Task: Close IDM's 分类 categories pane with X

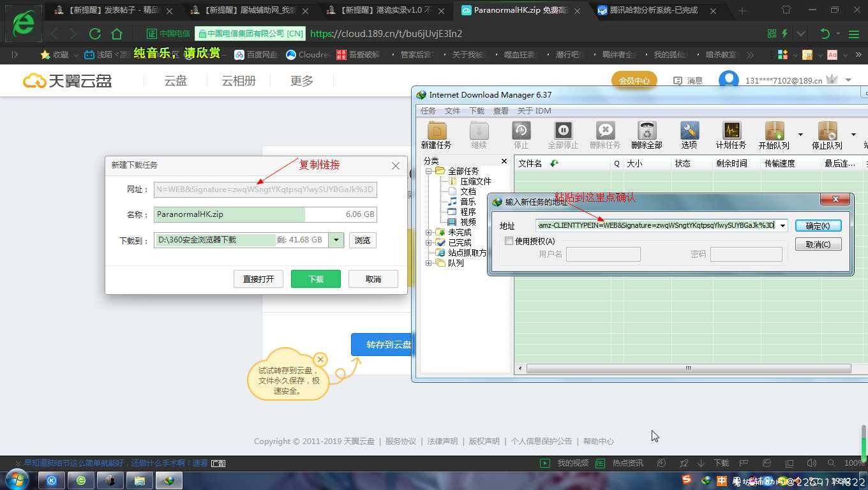Action: 504,161
